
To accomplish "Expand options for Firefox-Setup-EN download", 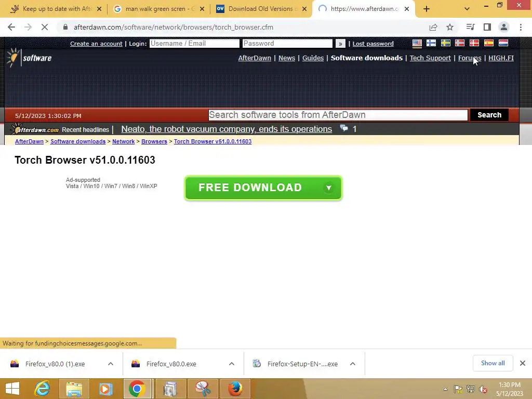I will click(353, 364).
